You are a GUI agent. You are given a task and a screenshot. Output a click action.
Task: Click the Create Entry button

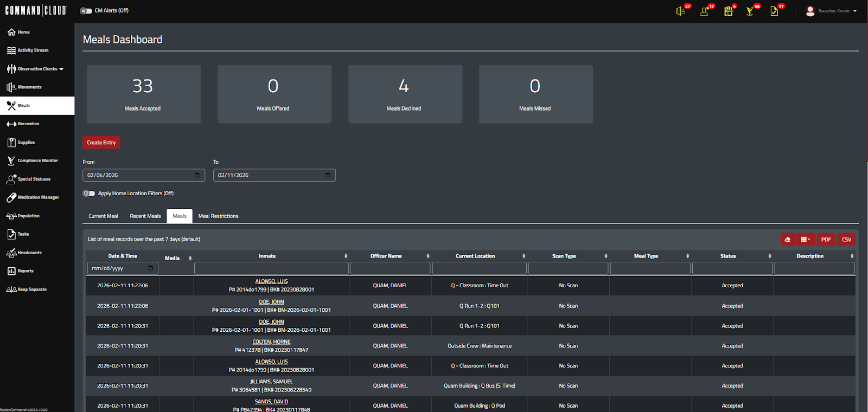coord(101,143)
